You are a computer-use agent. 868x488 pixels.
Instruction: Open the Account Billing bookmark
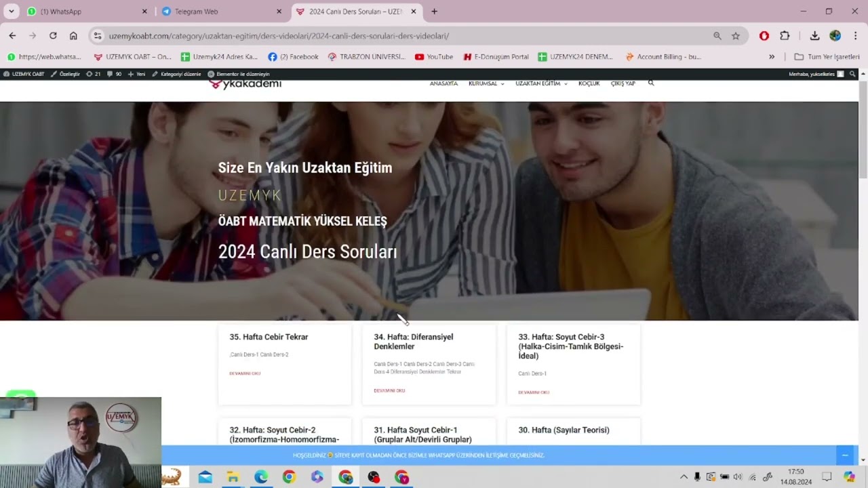pos(663,57)
